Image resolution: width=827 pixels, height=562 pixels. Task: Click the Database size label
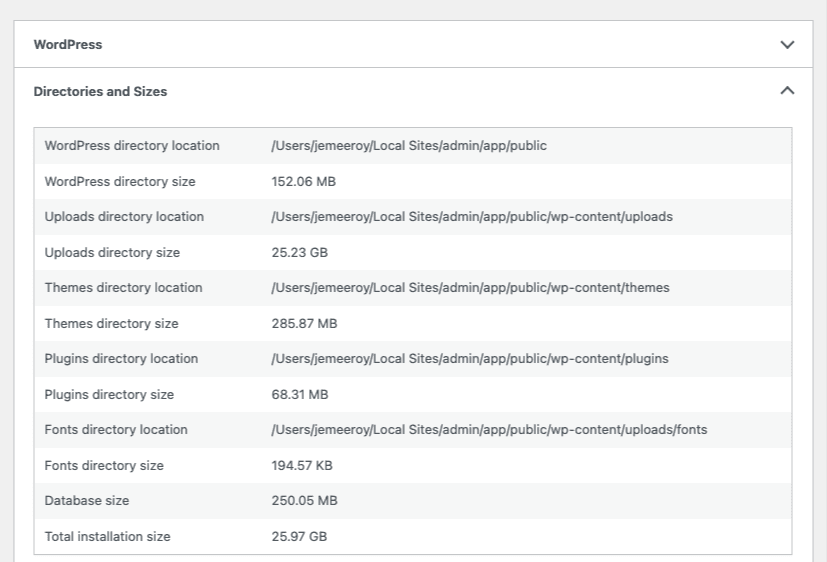click(86, 501)
